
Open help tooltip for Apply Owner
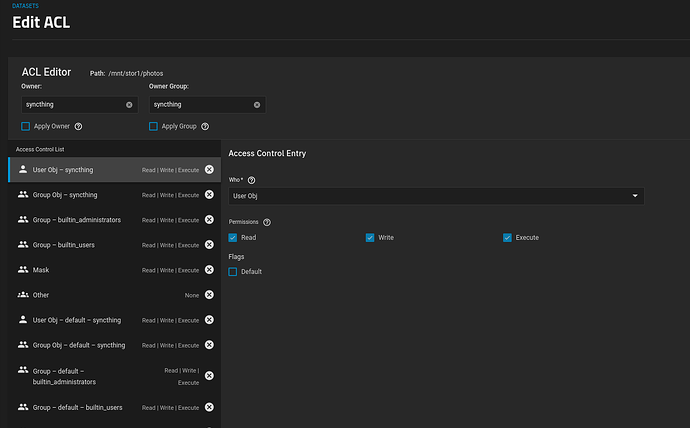(x=78, y=126)
